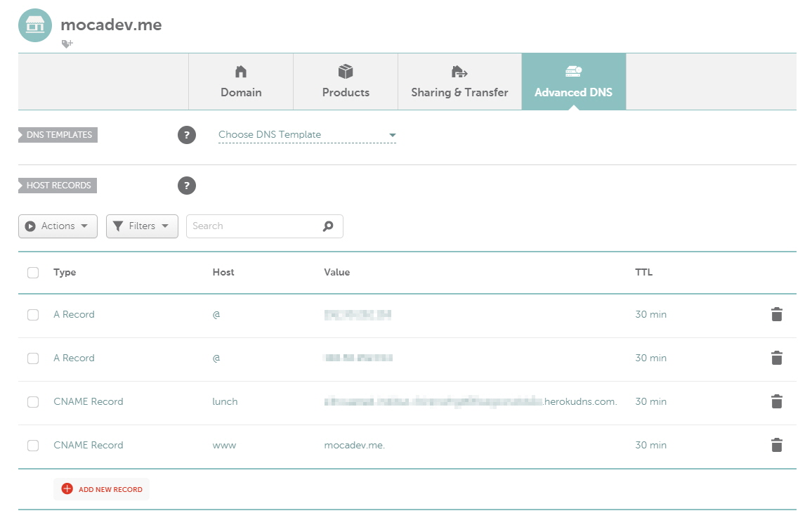This screenshot has width=812, height=518.
Task: Delete the second A Record with trash icon
Action: pos(776,358)
